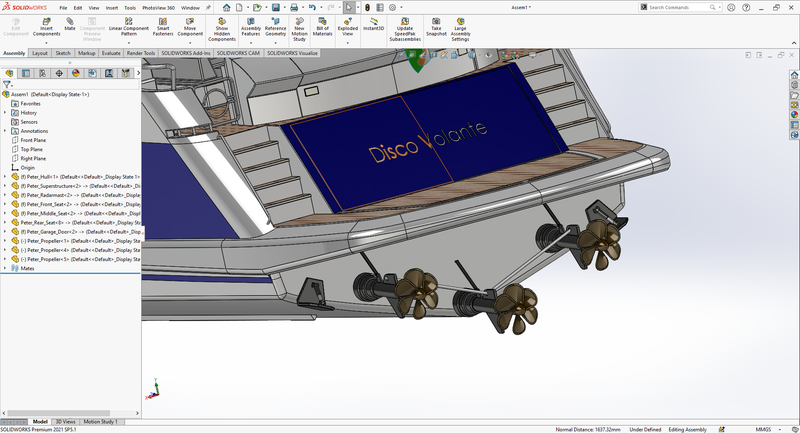
Task: Click the feature tree horizontal scrollbar
Action: coord(59,413)
